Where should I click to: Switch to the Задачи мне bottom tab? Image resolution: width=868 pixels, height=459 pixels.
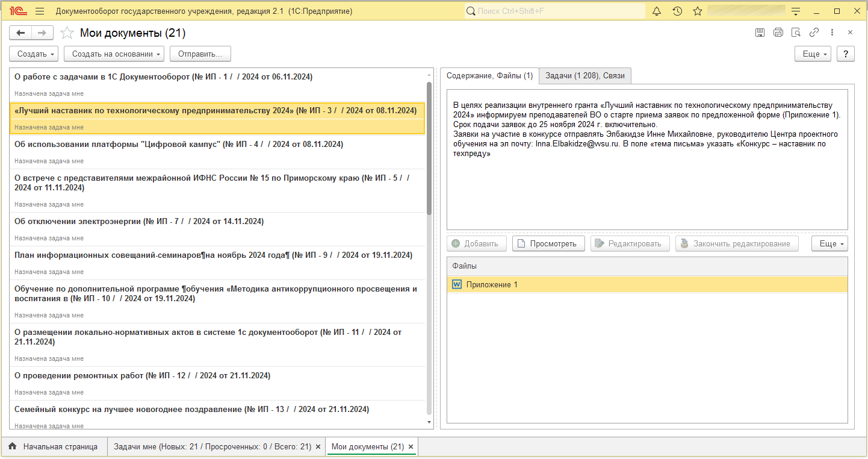point(212,447)
